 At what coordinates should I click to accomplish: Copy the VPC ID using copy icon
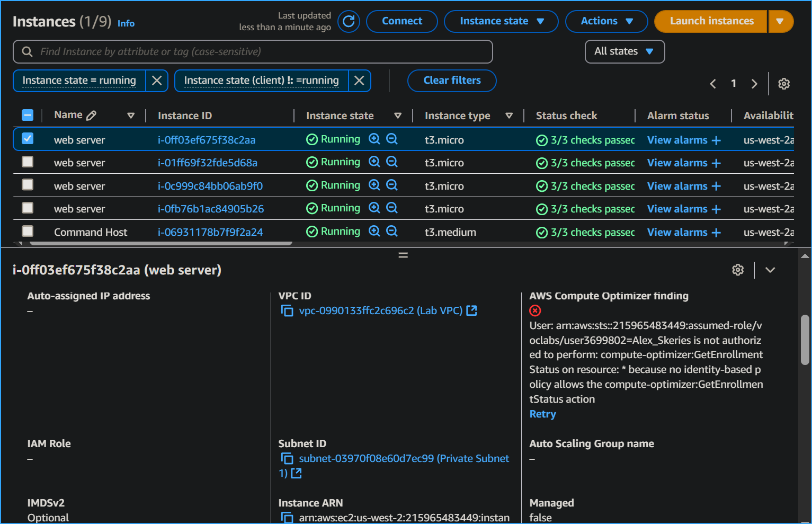(x=287, y=311)
